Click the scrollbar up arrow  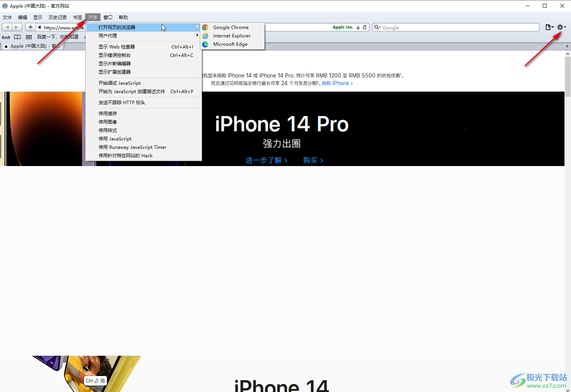[x=568, y=54]
